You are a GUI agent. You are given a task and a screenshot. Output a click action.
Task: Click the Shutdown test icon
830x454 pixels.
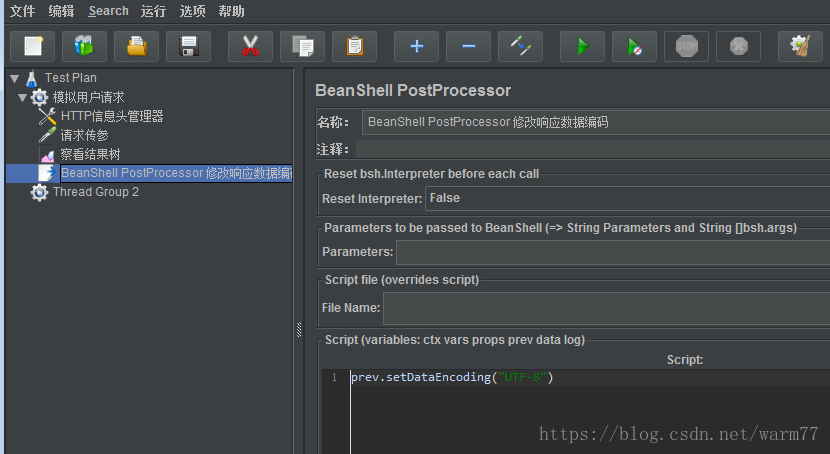(738, 47)
